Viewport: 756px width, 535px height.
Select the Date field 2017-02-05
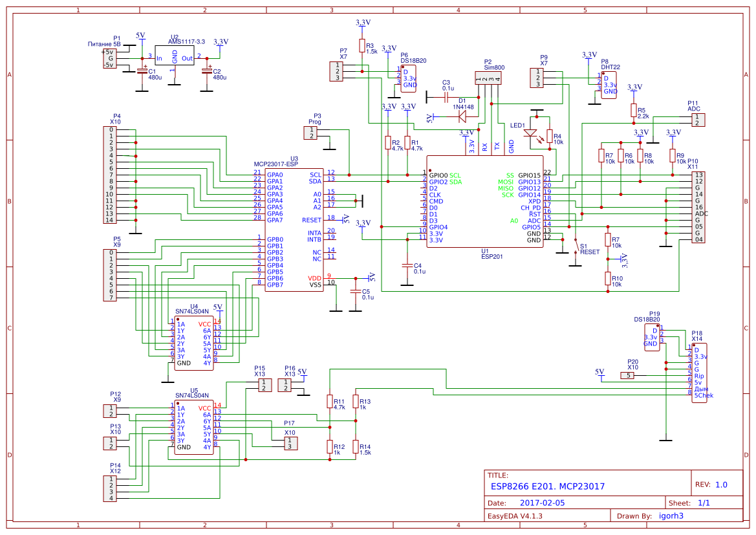point(541,502)
